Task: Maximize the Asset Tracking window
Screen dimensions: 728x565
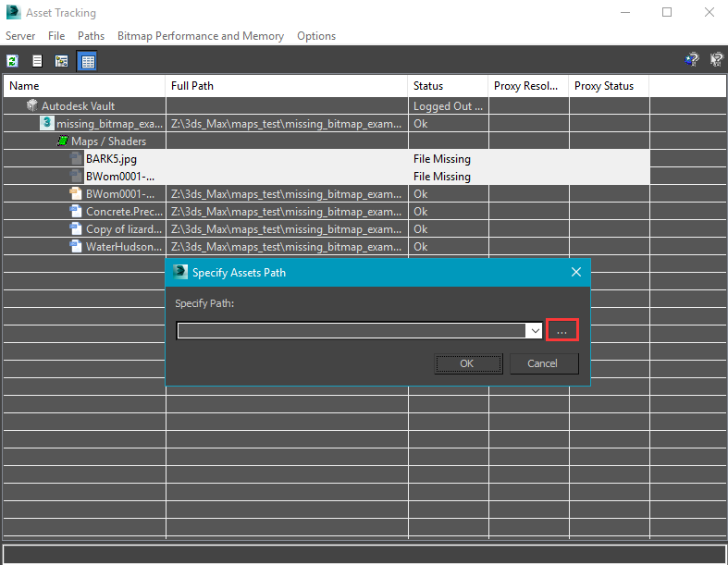Action: [x=667, y=12]
